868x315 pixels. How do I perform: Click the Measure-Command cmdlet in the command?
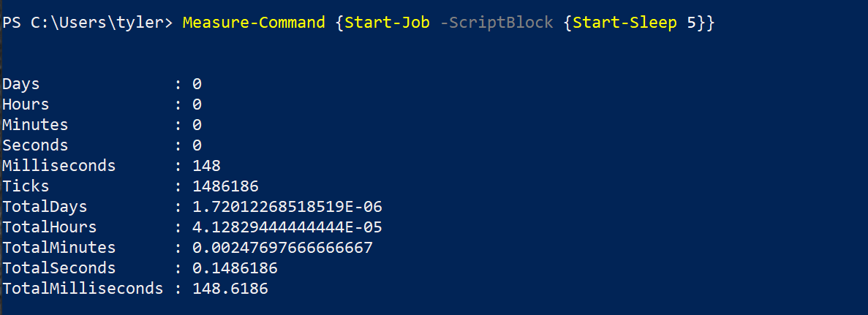[x=254, y=23]
